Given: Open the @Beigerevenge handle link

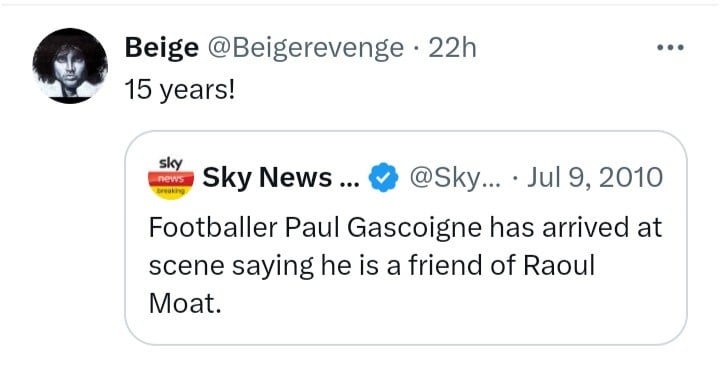Looking at the screenshot, I should (305, 47).
